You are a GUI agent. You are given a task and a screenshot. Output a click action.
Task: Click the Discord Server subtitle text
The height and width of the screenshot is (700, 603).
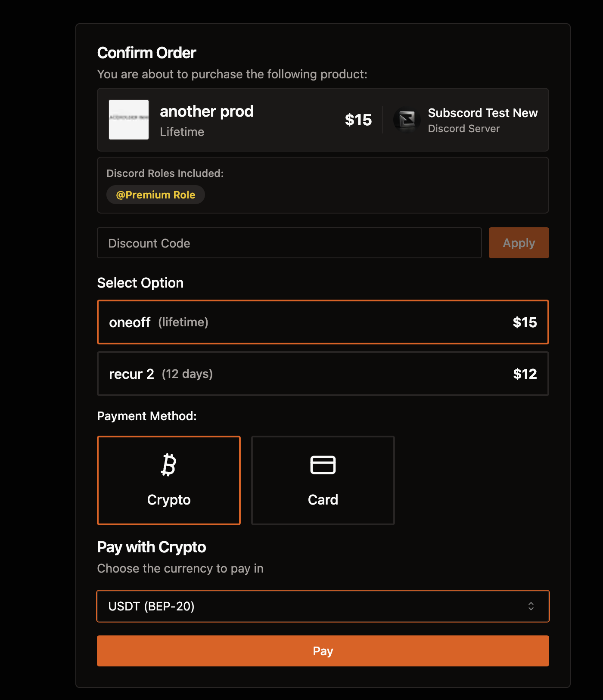coord(464,128)
